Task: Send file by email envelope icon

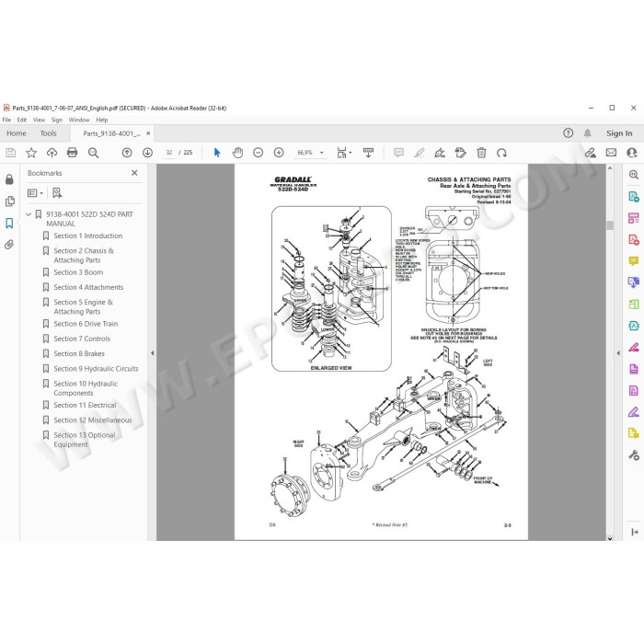Action: pos(611,153)
